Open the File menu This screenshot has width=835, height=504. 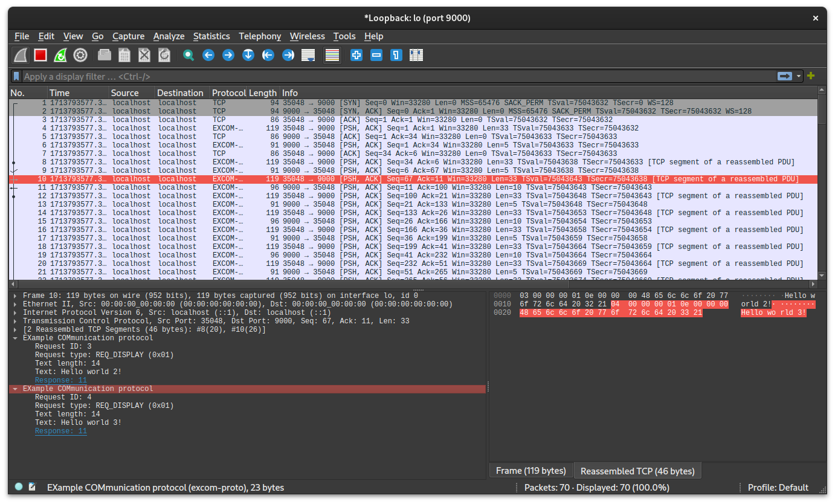22,36
